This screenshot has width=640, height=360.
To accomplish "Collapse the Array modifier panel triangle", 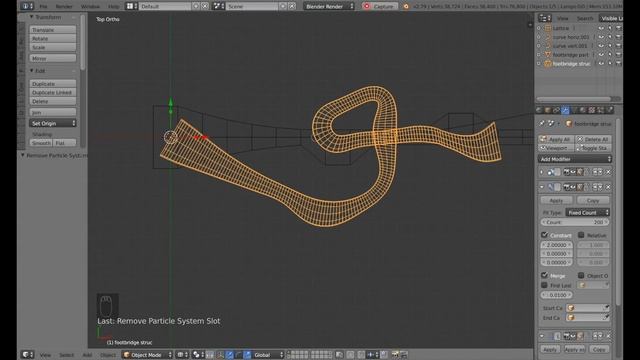I will 542,187.
